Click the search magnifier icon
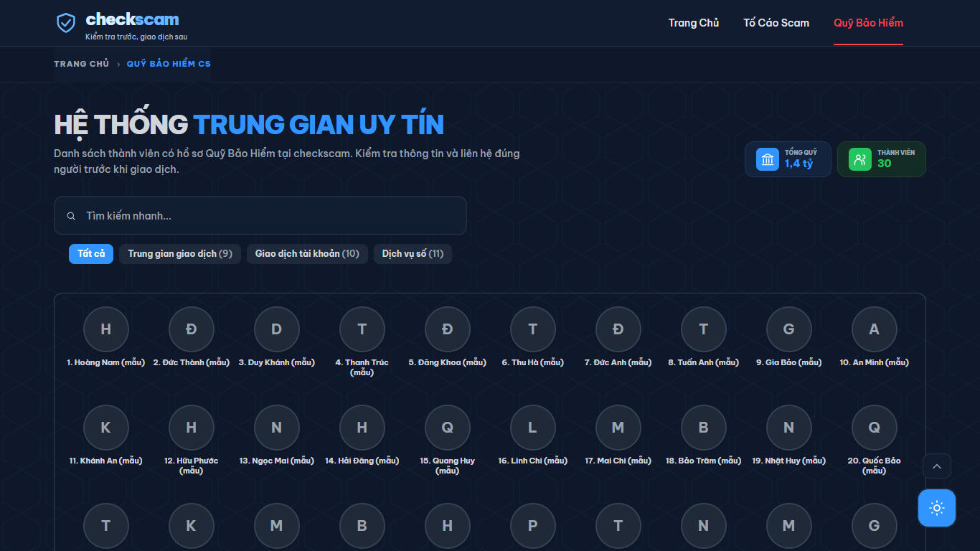The width and height of the screenshot is (980, 551). pos(71,216)
